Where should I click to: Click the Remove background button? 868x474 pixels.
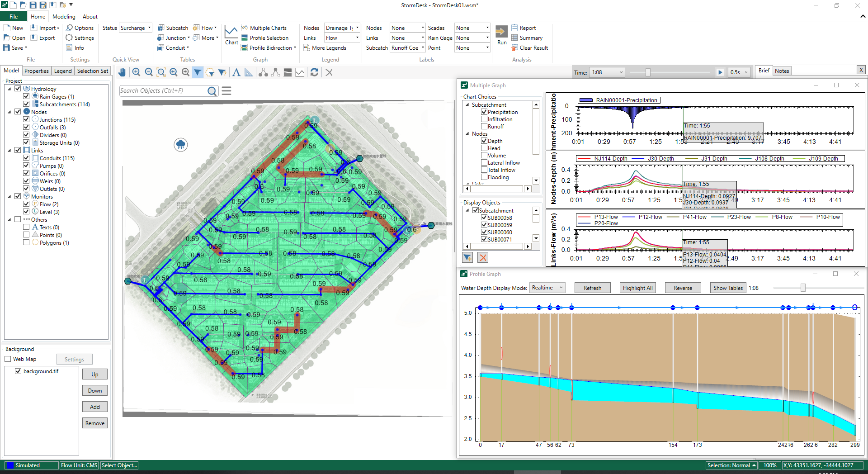click(x=95, y=423)
